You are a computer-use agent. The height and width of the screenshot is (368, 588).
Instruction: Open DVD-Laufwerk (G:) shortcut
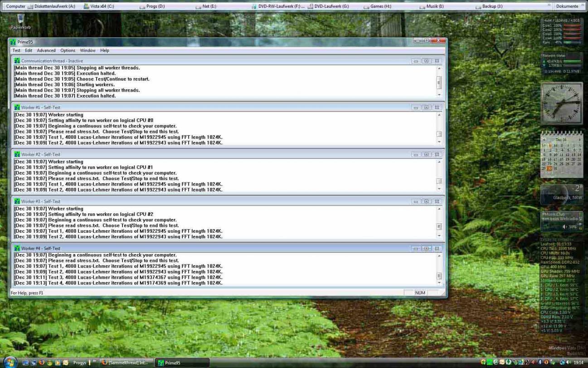(328, 6)
